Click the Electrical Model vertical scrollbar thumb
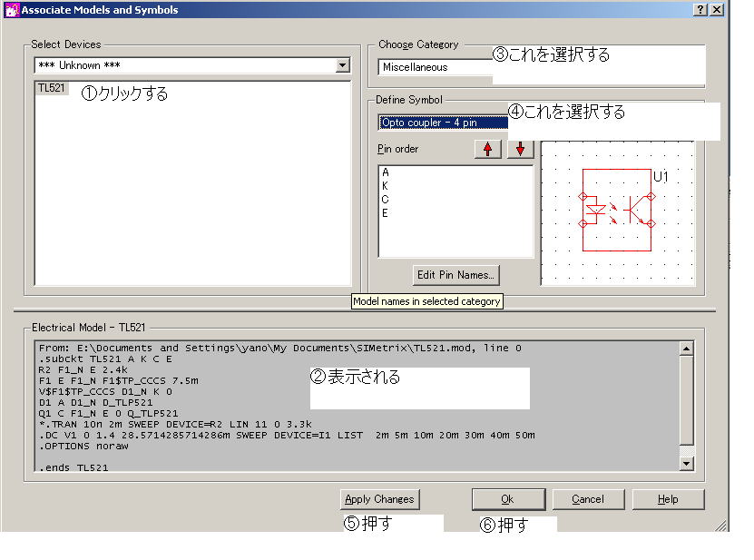754x560 pixels. 686,400
